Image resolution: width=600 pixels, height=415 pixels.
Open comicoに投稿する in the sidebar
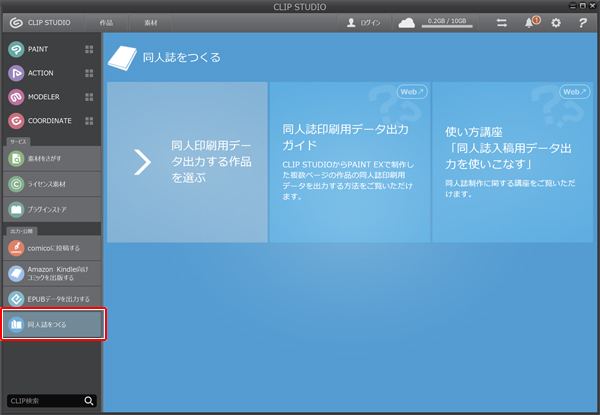(x=52, y=248)
